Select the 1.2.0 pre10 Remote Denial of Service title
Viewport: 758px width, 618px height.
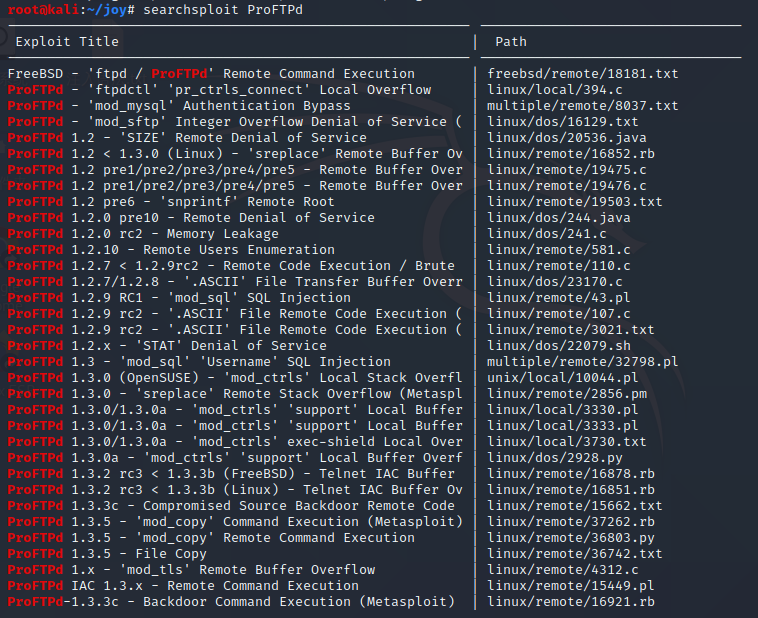coord(191,217)
